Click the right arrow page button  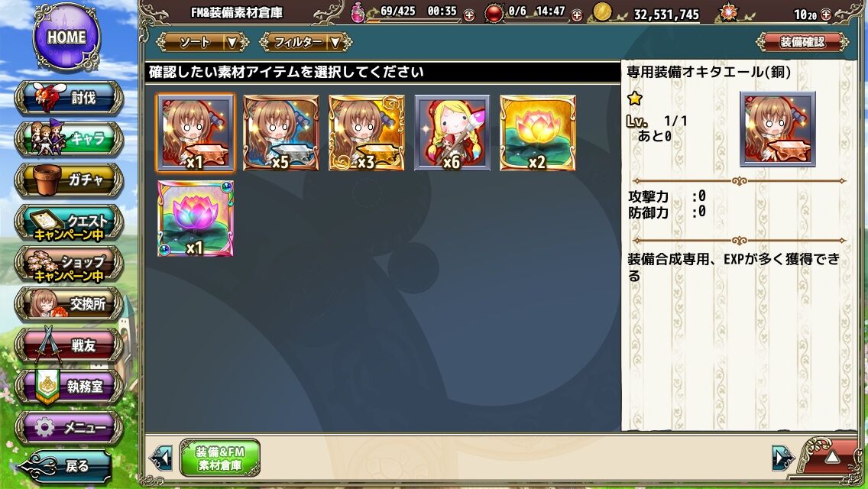(x=783, y=458)
